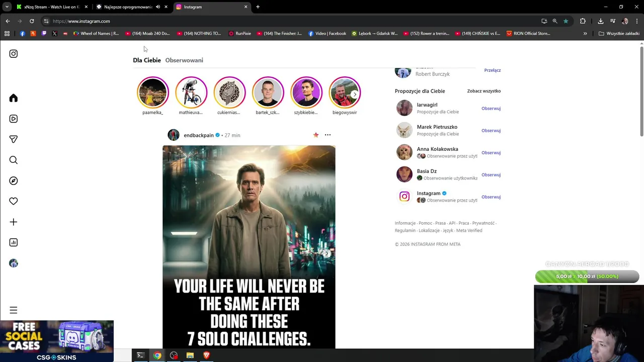This screenshot has height=362, width=644.
Task: Follow Basia Dz with Obserwuj
Action: tap(491, 175)
